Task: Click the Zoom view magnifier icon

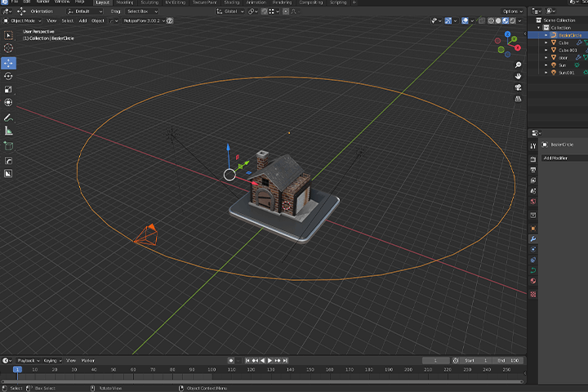Action: (x=519, y=65)
